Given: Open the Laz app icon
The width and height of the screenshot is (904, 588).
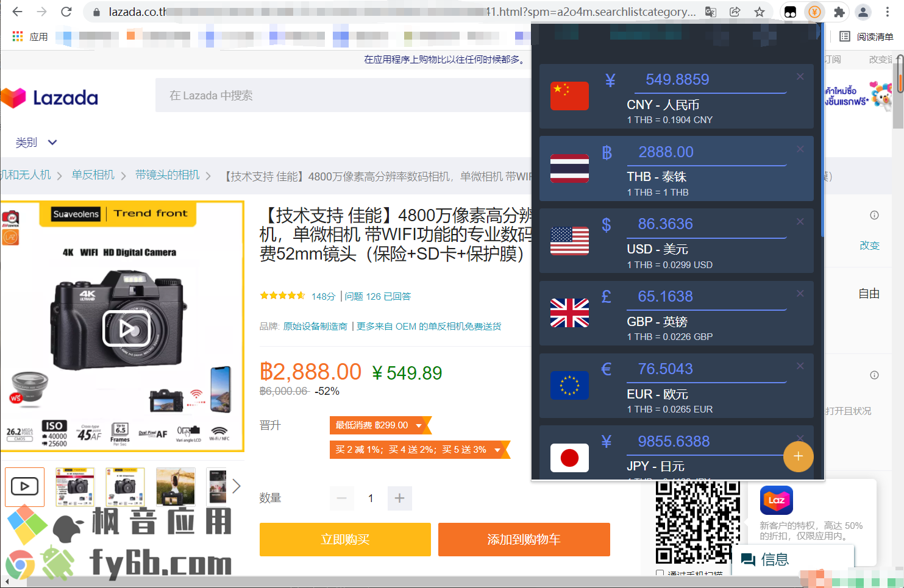Looking at the screenshot, I should 777,500.
